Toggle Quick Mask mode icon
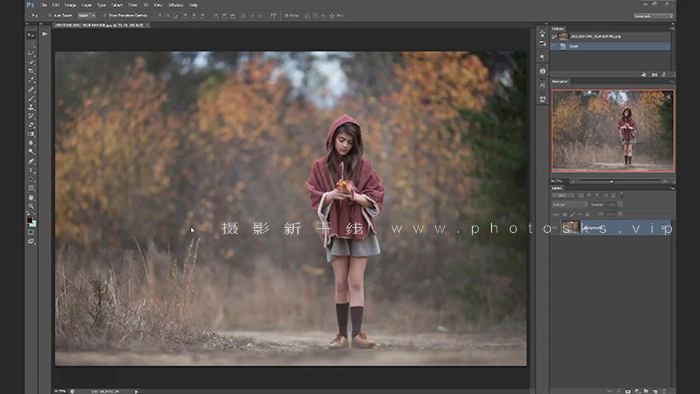The image size is (700, 394). point(31,232)
